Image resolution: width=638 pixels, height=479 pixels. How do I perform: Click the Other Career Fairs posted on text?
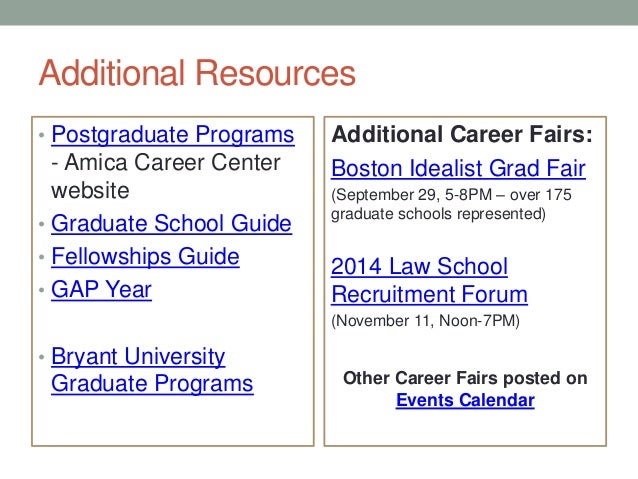465,378
